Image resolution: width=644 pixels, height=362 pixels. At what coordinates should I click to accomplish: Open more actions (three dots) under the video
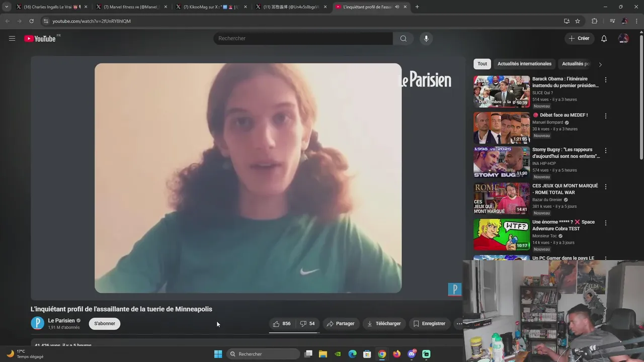459,324
